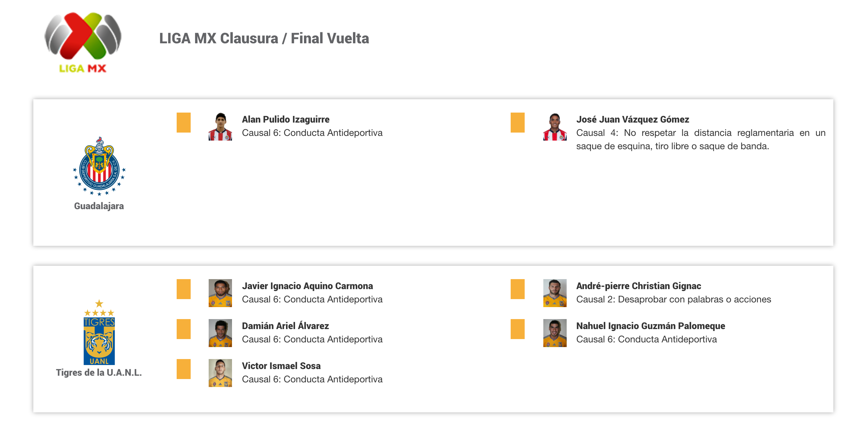Viewport: 868px width, 425px height.
Task: Click the Guadalajara club crest
Action: pos(99,166)
